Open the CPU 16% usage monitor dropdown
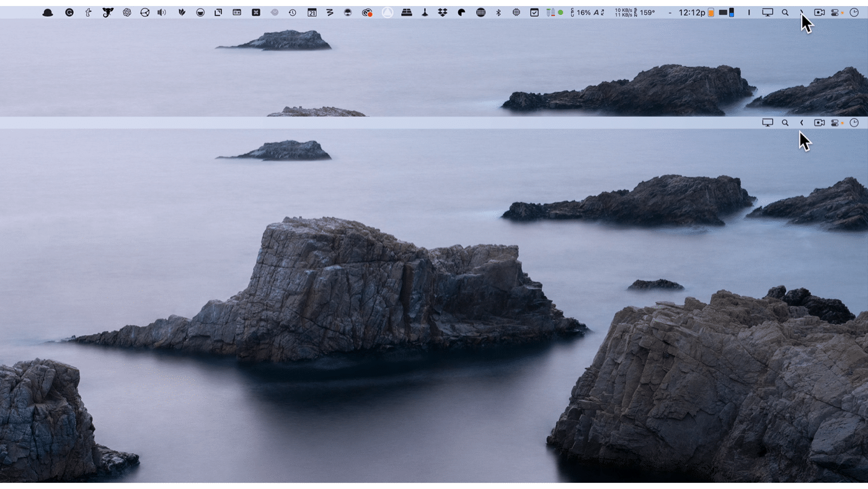The image size is (868, 489). [583, 12]
